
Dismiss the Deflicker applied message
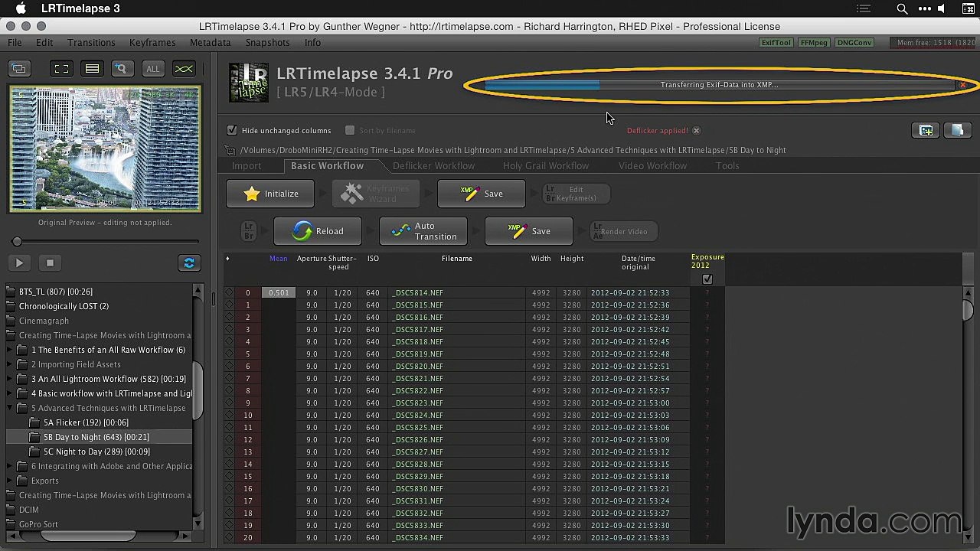pyautogui.click(x=696, y=131)
